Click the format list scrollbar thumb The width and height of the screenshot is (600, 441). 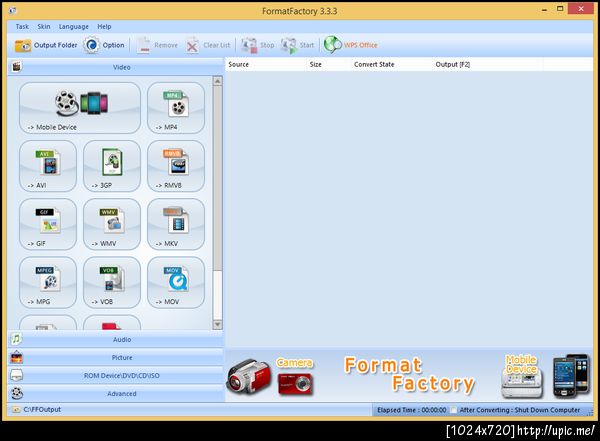217,178
